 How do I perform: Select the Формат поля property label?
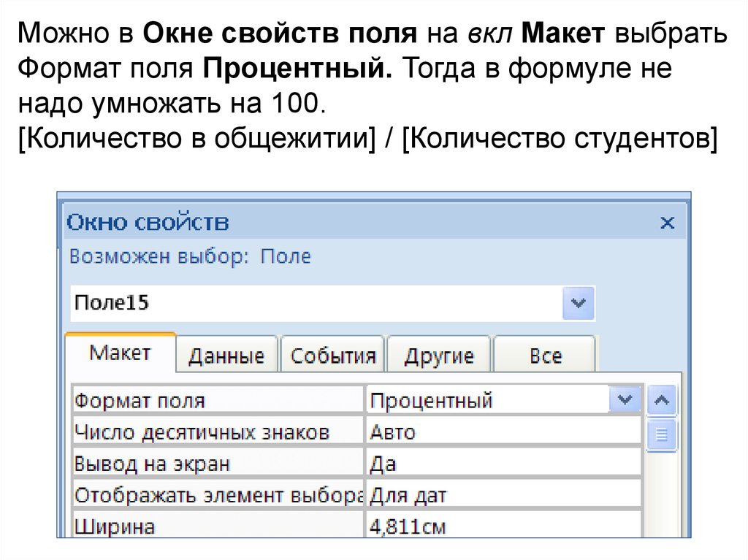[218, 400]
